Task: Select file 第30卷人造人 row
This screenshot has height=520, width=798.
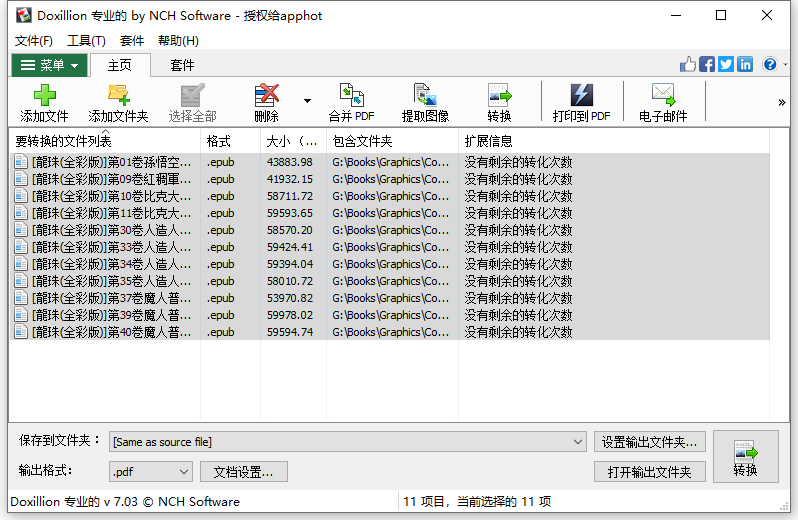Action: click(390, 230)
